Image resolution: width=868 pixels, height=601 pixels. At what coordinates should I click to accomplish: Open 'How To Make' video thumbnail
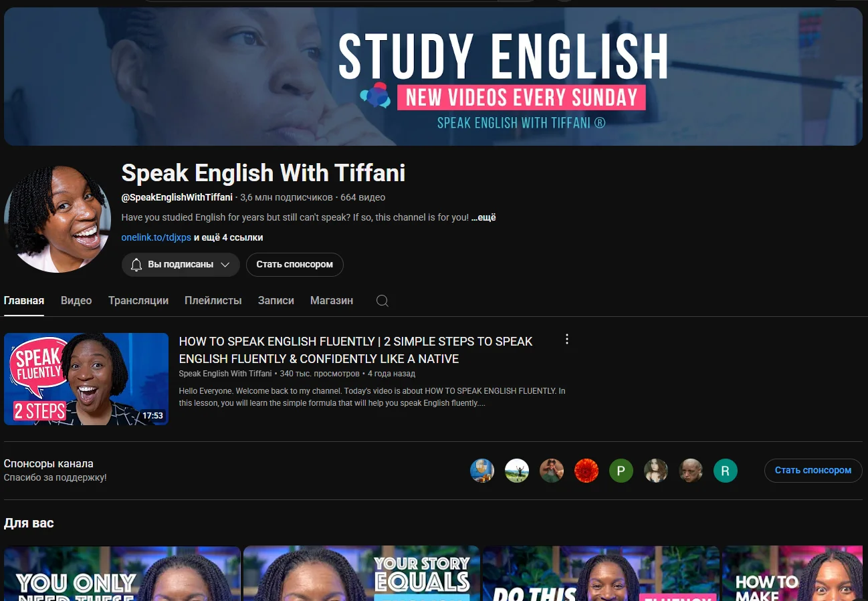792,574
